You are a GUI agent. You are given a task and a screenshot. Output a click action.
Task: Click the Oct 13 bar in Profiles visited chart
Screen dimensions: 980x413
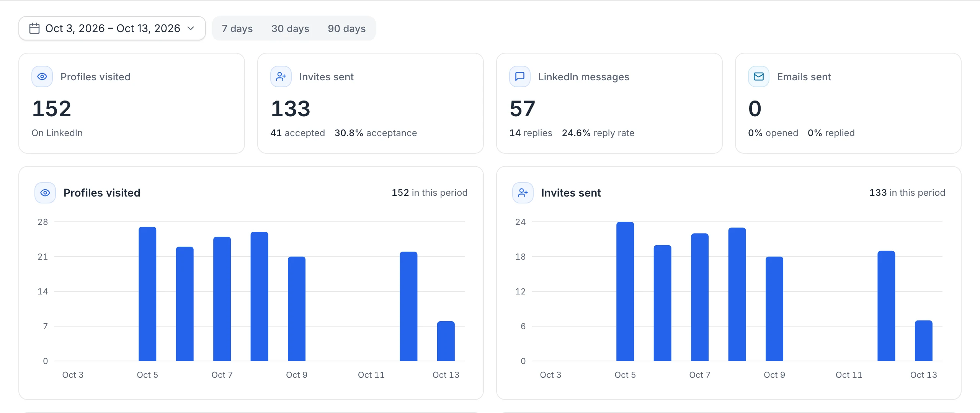[x=446, y=341]
